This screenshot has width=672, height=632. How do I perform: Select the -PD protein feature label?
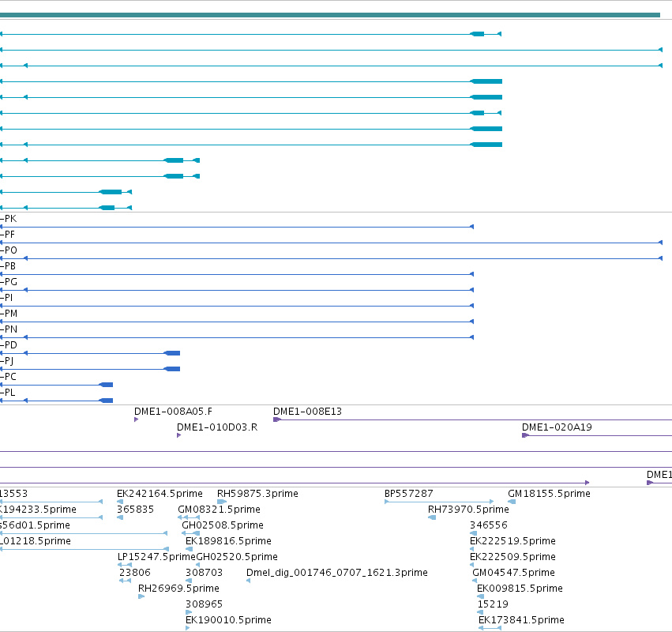[x=9, y=345]
